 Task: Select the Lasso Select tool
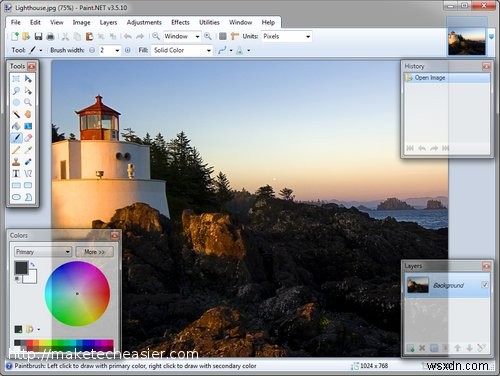16,90
